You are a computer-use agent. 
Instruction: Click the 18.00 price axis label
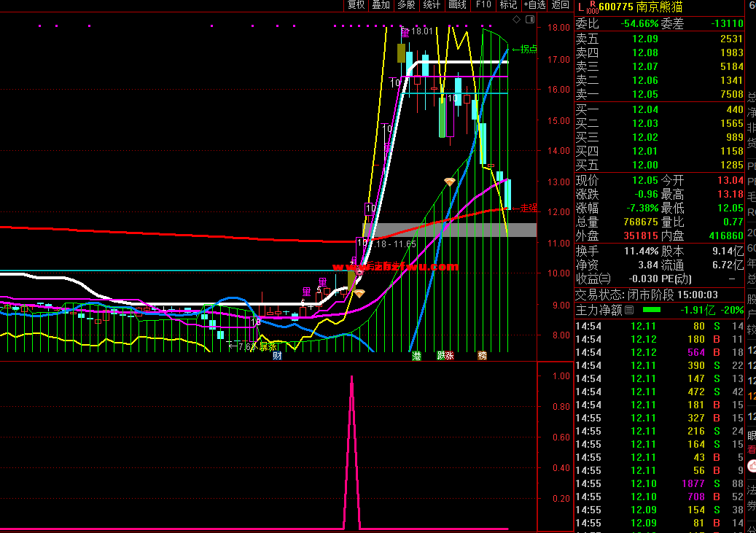558,28
